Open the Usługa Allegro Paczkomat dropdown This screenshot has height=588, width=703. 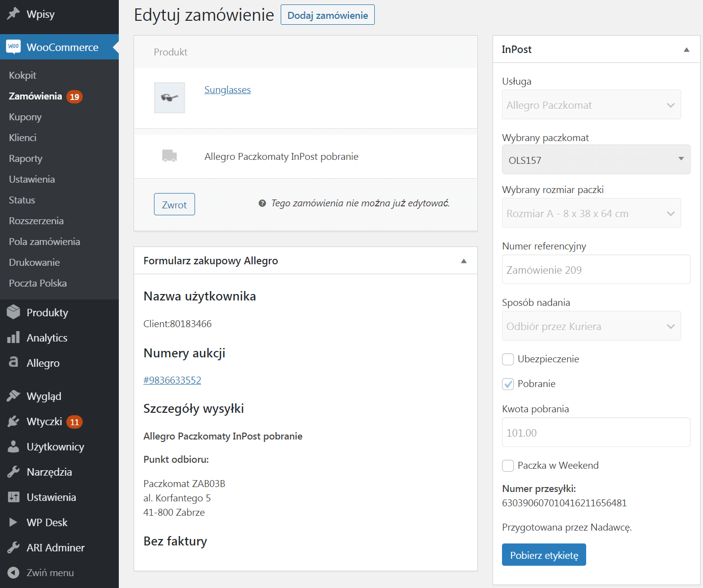pyautogui.click(x=592, y=104)
